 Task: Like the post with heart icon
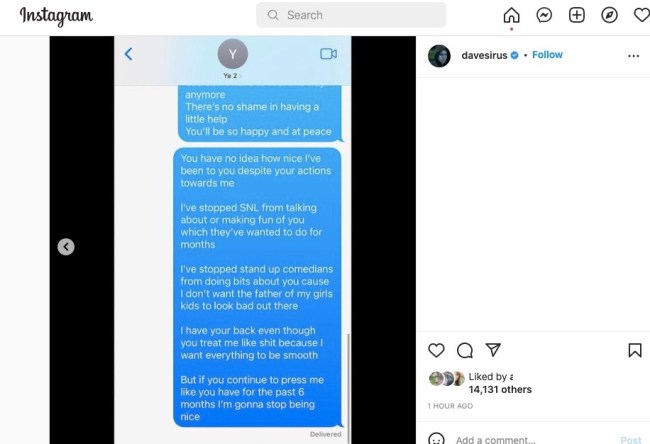tap(436, 350)
